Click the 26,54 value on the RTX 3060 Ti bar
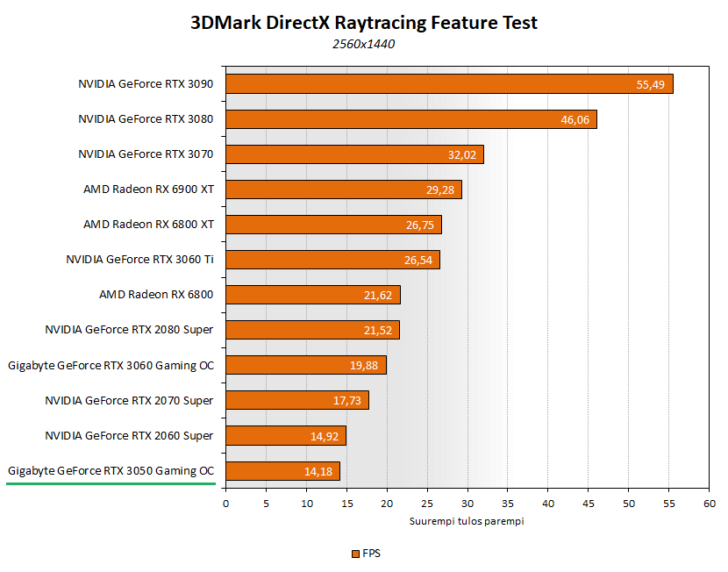This screenshot has height=572, width=728. 418,261
